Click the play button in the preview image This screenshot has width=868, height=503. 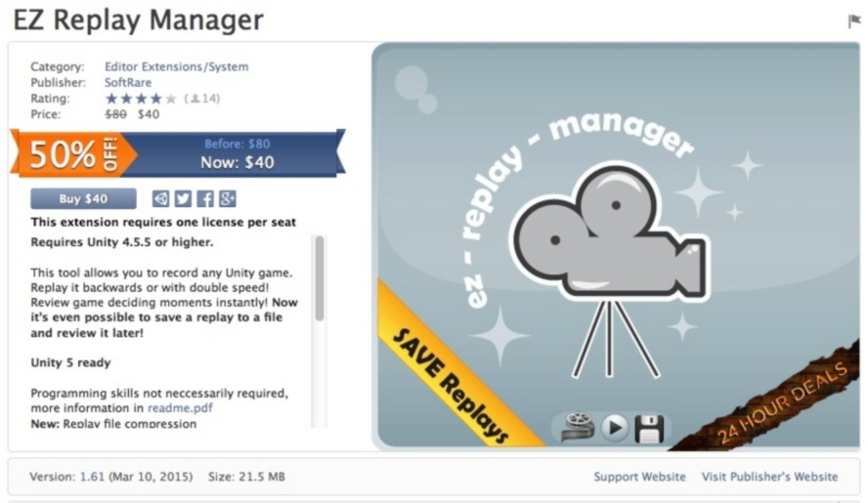coord(615,428)
